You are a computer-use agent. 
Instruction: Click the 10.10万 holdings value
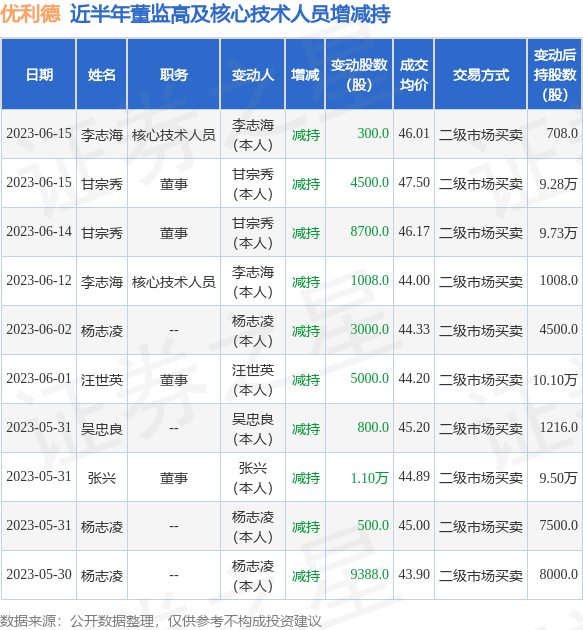click(555, 379)
